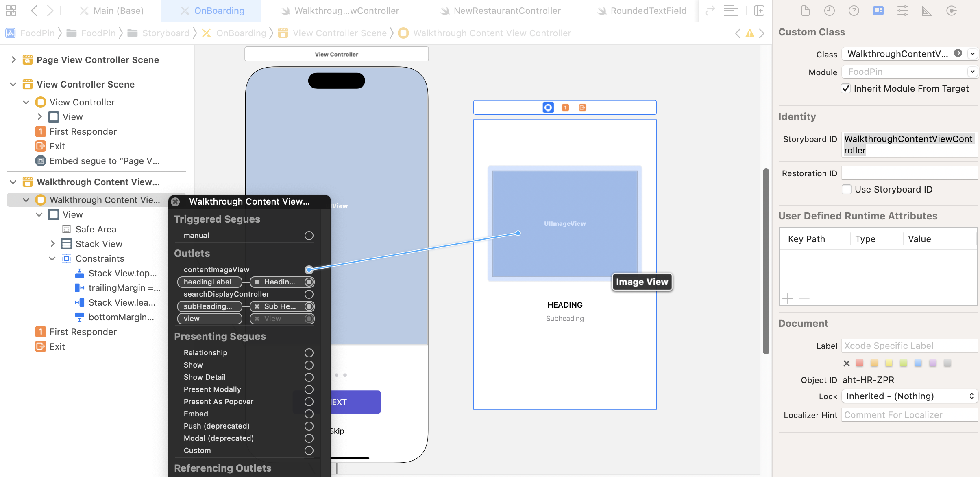
Task: Open the Attributes inspector icon
Action: click(x=902, y=11)
